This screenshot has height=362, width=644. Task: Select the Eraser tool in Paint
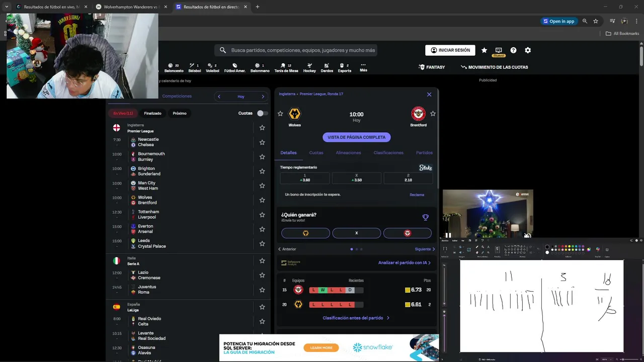point(477,252)
